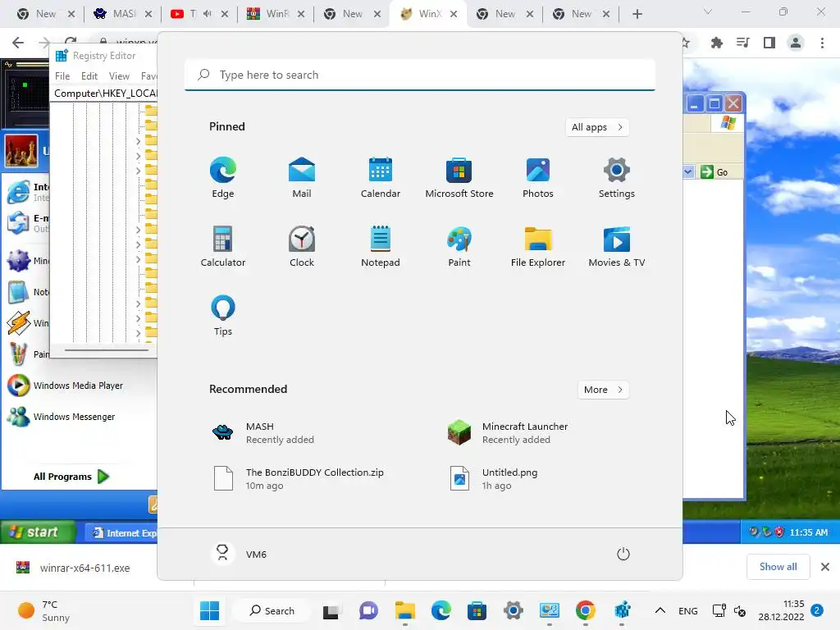Image resolution: width=840 pixels, height=630 pixels.
Task: Launch the Photos app
Action: point(538,177)
